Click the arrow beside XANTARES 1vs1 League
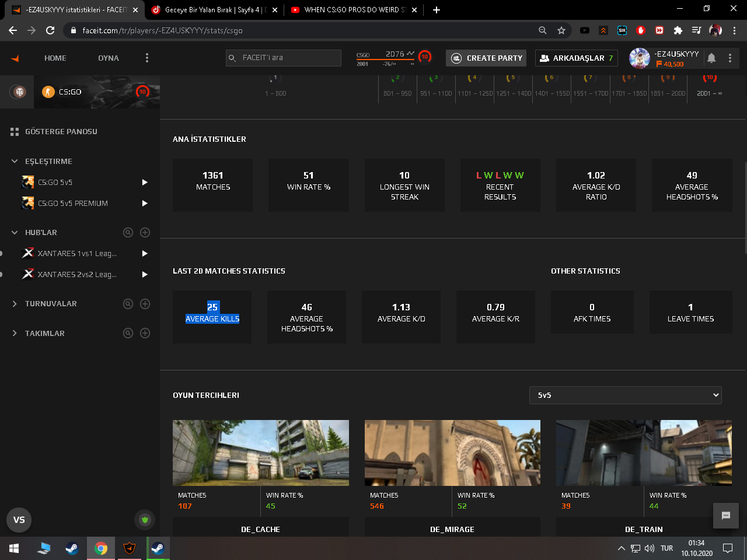 tap(145, 253)
